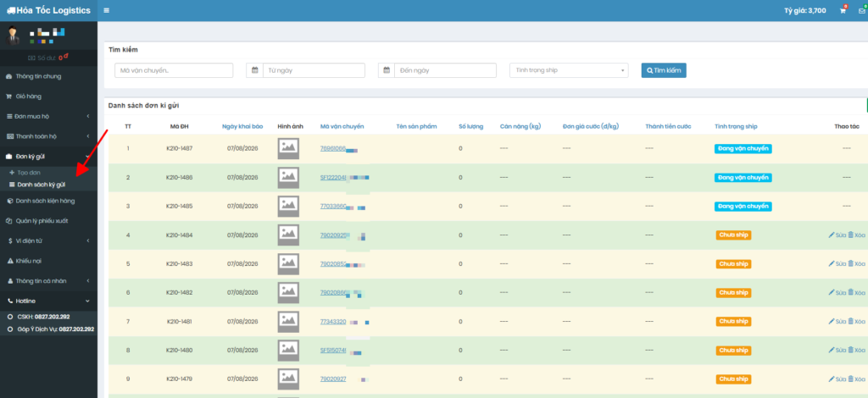Image resolution: width=868 pixels, height=398 pixels.
Task: Delete order K210-1480 via Xóa
Action: [x=856, y=350]
